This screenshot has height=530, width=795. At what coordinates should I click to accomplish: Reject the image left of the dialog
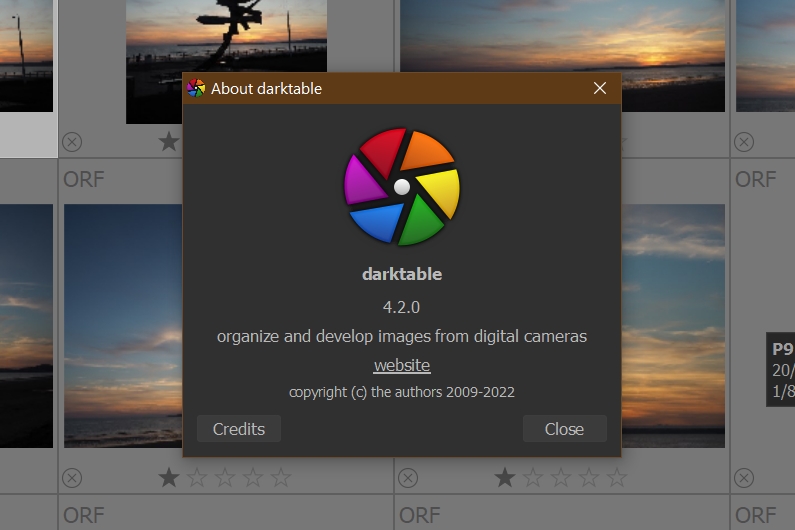click(x=72, y=478)
